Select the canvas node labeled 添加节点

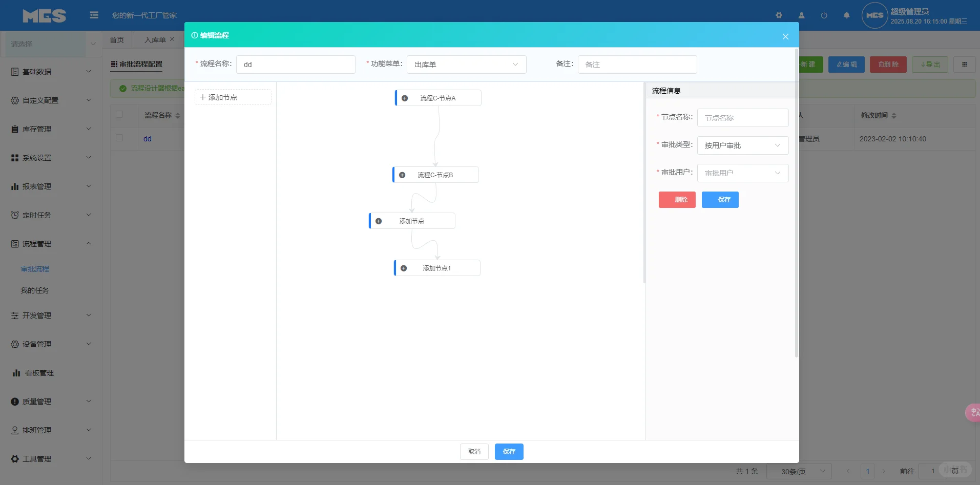[412, 221]
